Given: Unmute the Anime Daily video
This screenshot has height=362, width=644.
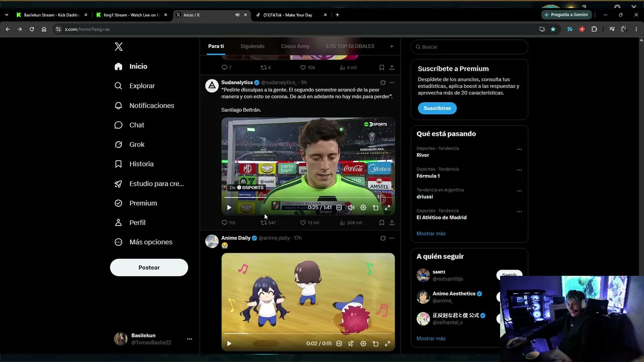Looking at the screenshot, I should [x=351, y=344].
